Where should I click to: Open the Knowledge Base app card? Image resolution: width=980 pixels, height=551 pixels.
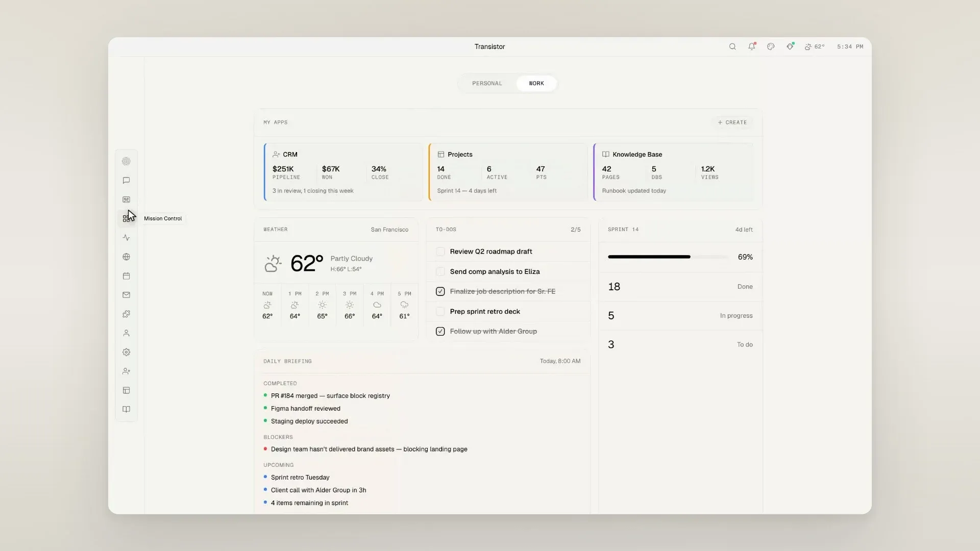click(673, 172)
